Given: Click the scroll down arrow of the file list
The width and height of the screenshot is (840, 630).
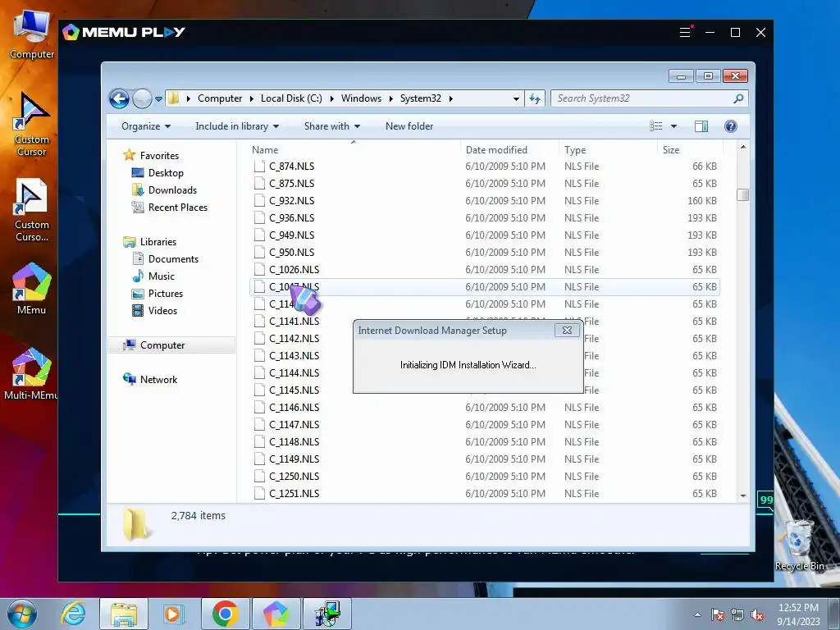Looking at the screenshot, I should 743,495.
